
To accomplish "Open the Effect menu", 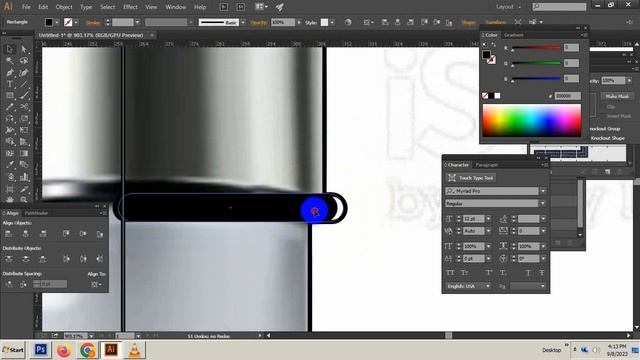I will click(130, 7).
